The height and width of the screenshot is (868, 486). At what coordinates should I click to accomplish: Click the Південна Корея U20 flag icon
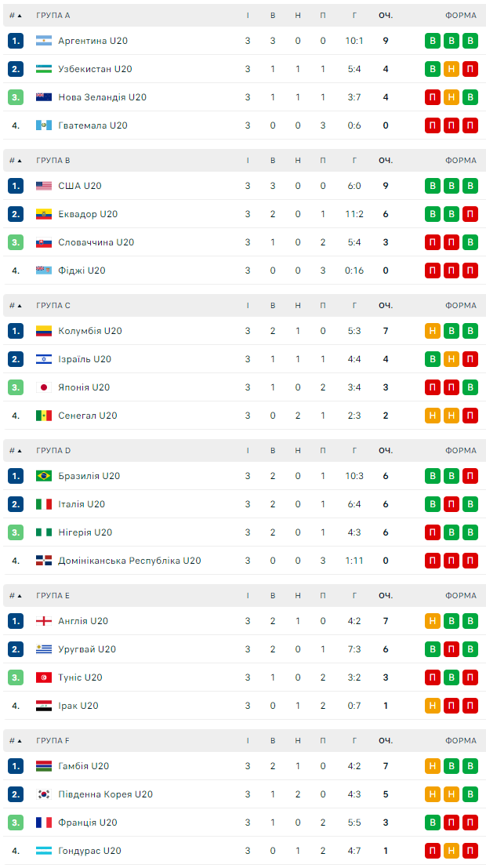pos(44,794)
